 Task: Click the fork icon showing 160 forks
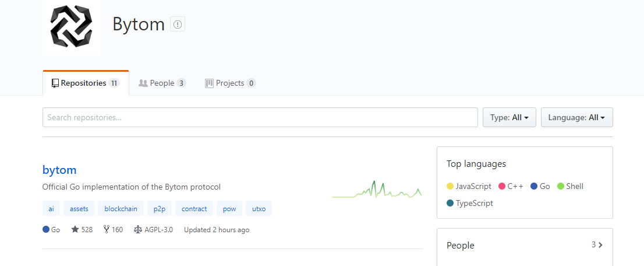click(107, 229)
